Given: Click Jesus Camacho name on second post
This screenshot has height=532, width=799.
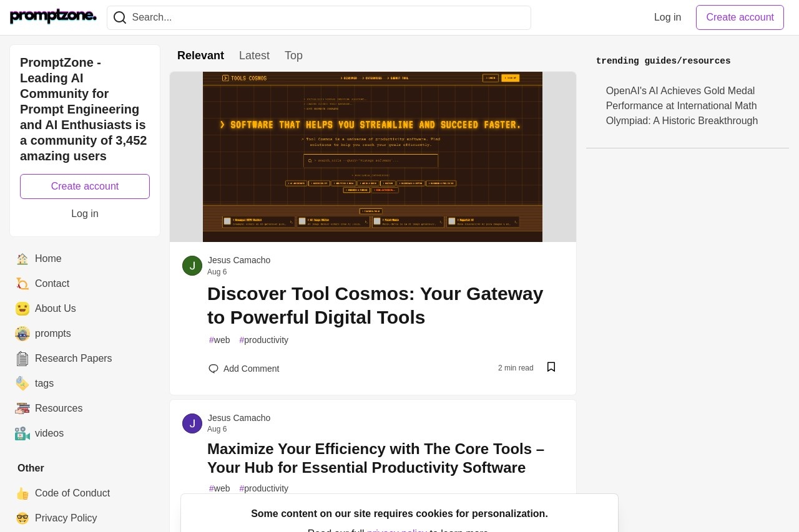Looking at the screenshot, I should 239,418.
